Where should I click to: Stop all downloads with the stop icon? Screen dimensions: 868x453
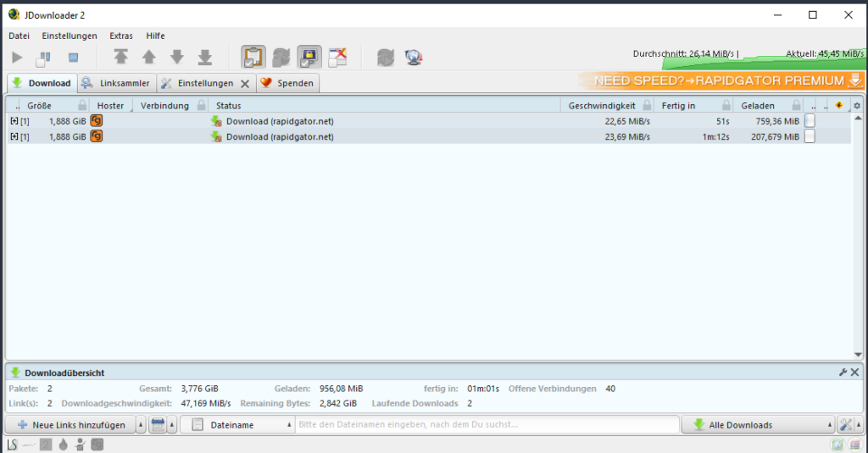point(73,58)
